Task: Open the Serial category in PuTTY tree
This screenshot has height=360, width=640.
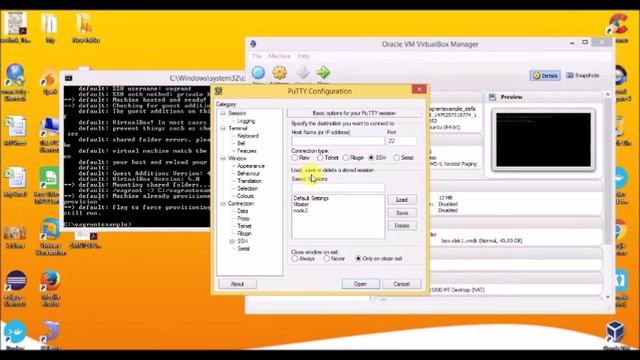Action: [x=243, y=249]
